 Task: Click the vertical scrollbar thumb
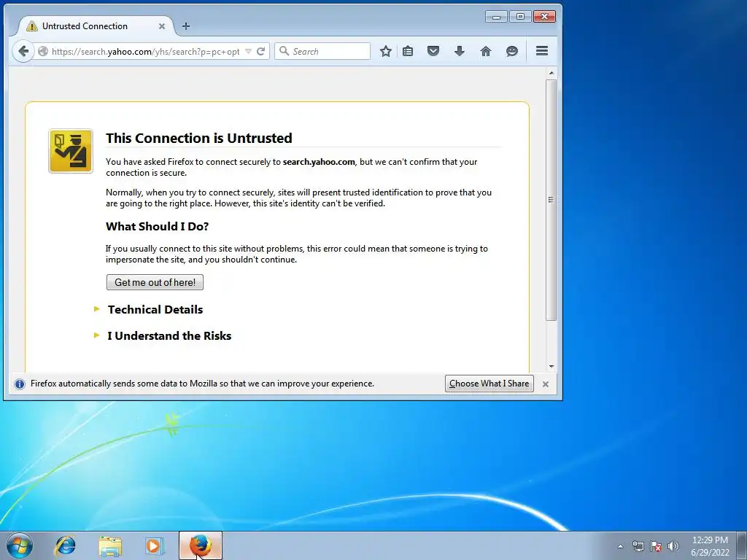pyautogui.click(x=551, y=200)
